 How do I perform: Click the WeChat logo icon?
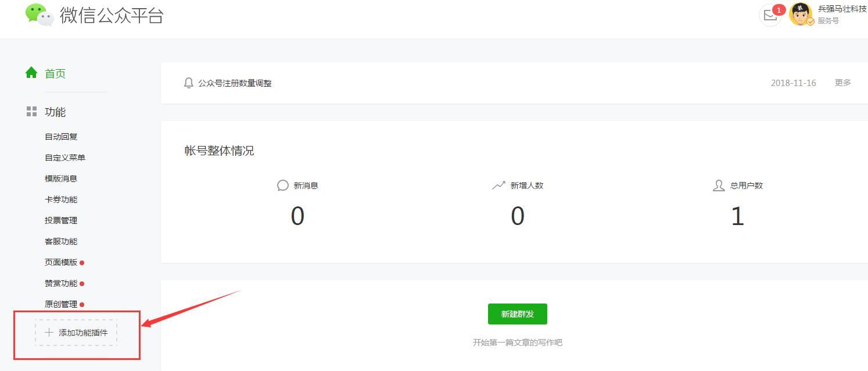click(x=40, y=15)
